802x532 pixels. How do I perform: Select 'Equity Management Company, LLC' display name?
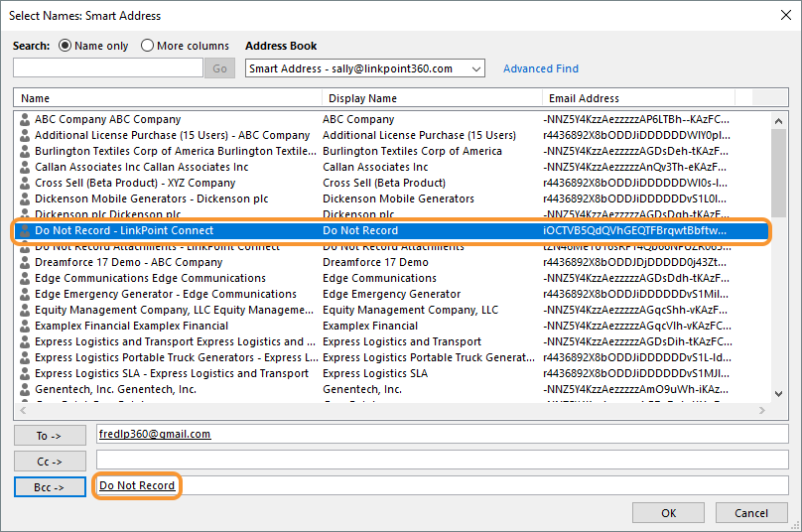[411, 310]
